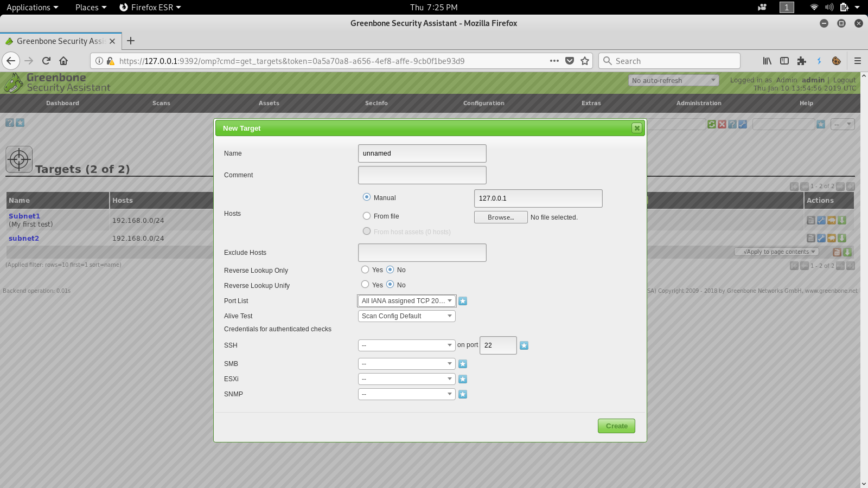This screenshot has width=868, height=488.
Task: Open Firefox library icon
Action: 767,61
